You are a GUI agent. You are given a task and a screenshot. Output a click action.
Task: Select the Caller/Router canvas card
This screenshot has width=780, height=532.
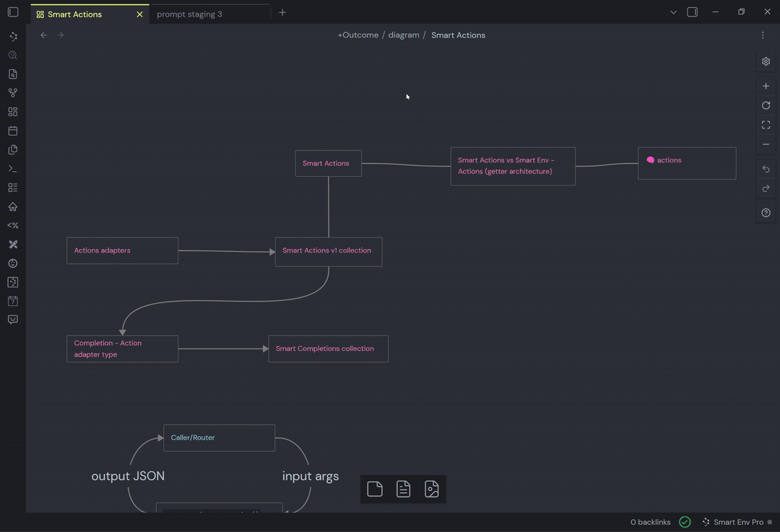[219, 437]
